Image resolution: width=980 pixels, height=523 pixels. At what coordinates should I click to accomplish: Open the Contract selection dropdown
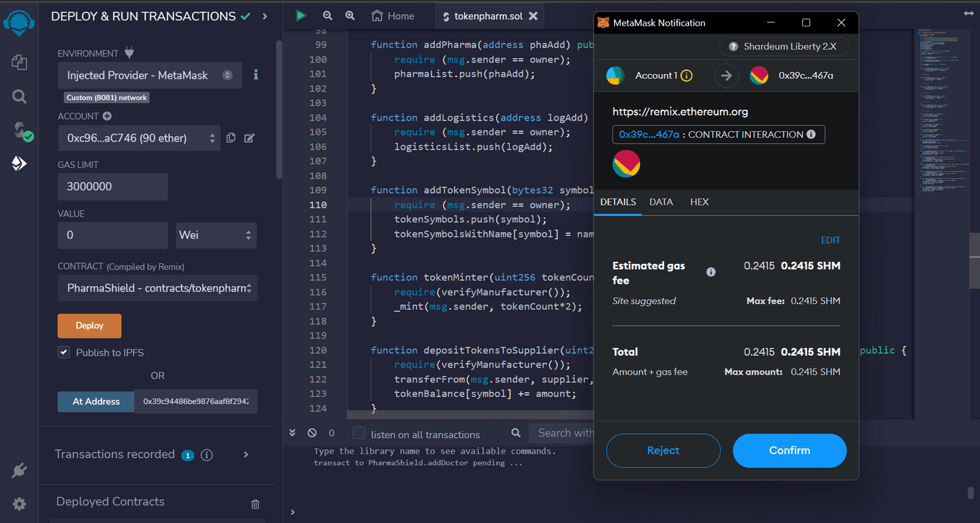pos(157,288)
